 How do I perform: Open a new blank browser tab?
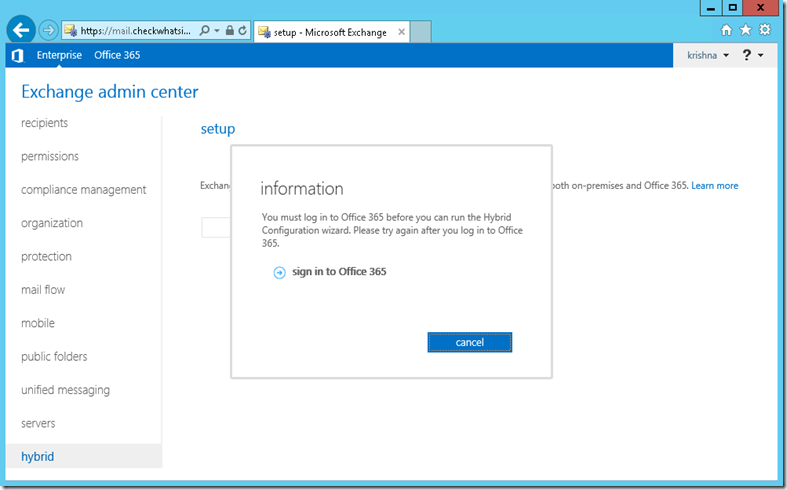421,32
